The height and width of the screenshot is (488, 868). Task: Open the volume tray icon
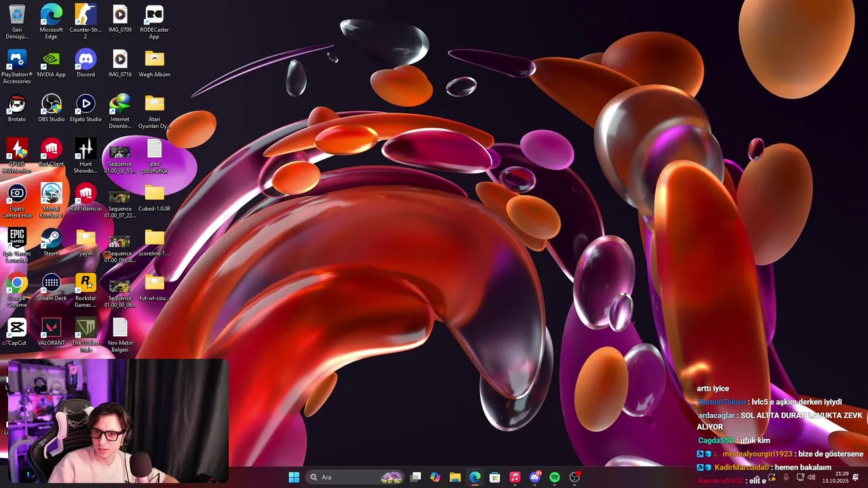point(812,477)
